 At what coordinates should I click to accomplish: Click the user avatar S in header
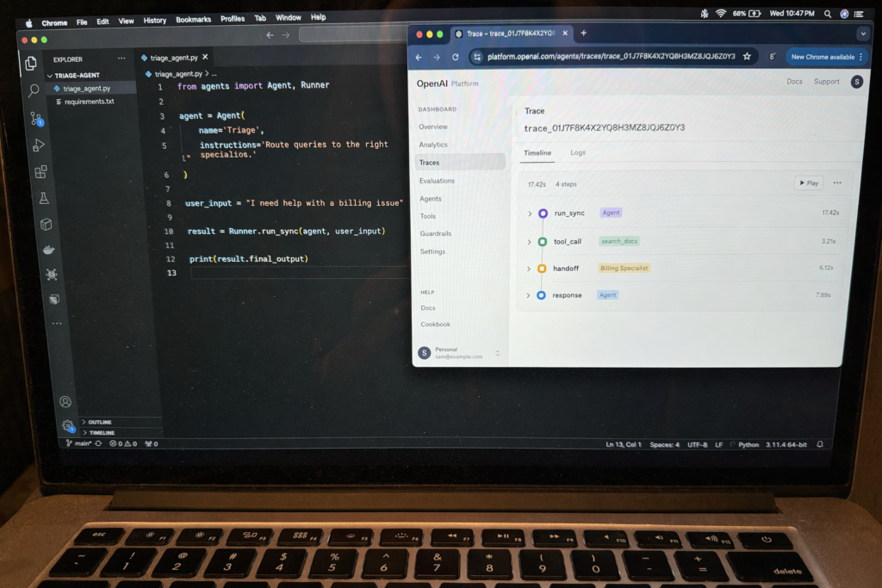pyautogui.click(x=856, y=82)
